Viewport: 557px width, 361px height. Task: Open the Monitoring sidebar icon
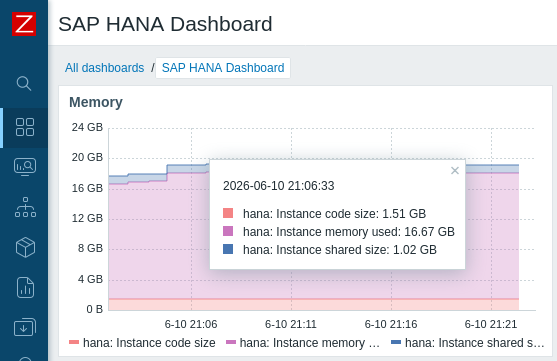(x=25, y=167)
